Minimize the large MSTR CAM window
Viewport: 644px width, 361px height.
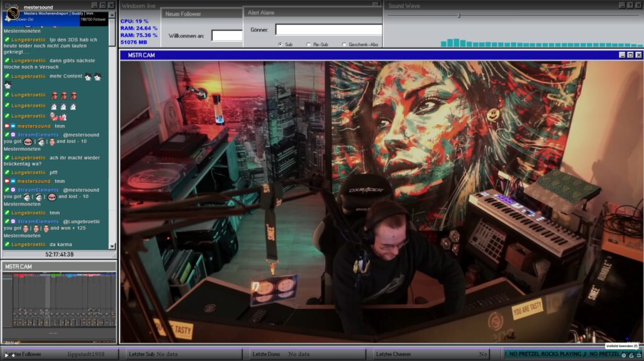[622, 55]
